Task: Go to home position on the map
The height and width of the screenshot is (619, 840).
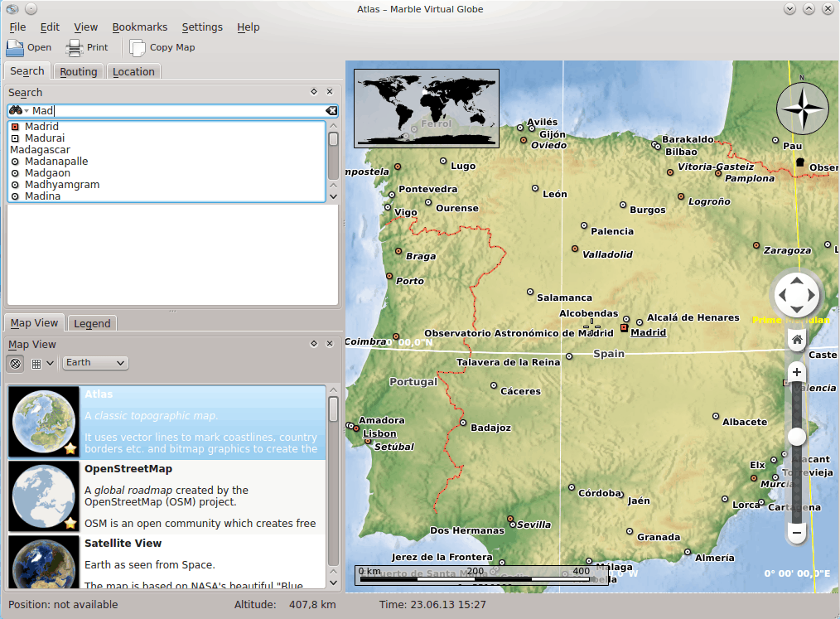Action: tap(797, 339)
